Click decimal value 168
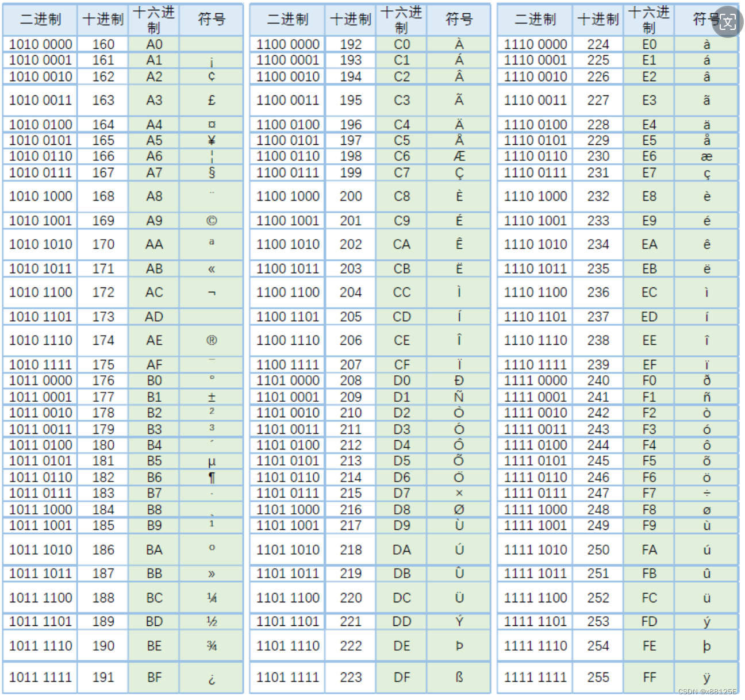Viewport: 745px width, 700px height. (x=103, y=197)
